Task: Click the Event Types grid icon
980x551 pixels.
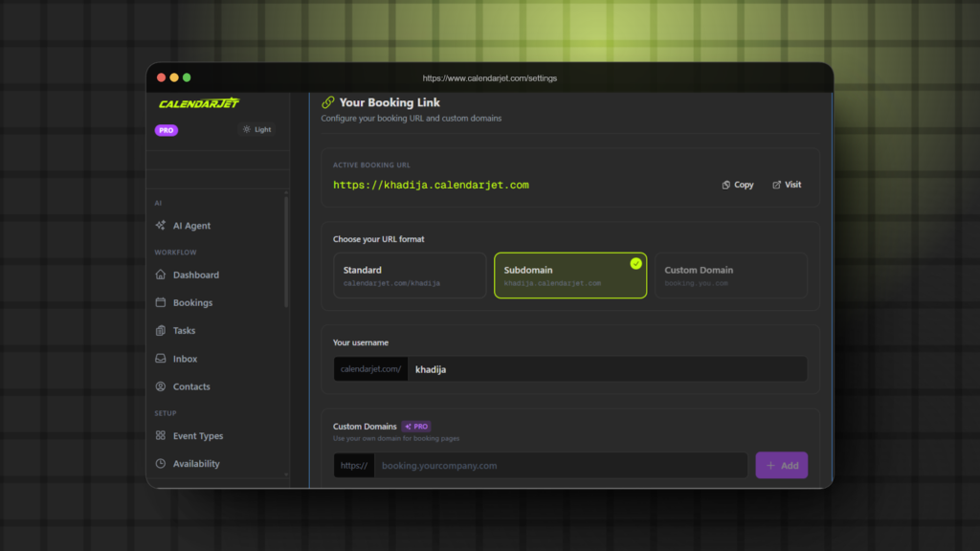Action: click(x=161, y=436)
